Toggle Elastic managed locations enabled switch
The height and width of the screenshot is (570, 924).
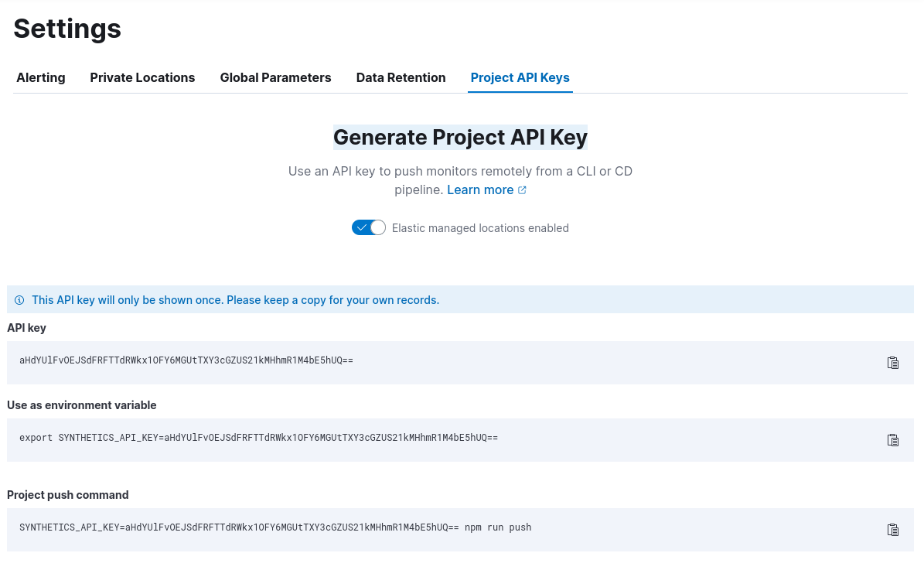coord(369,227)
